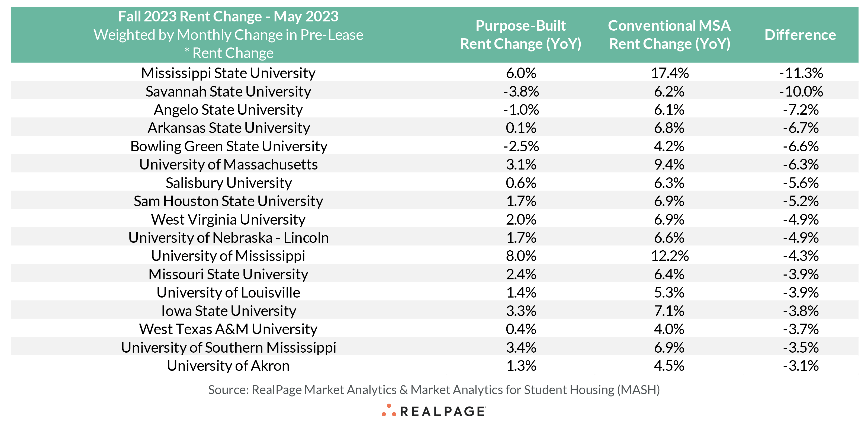Click the RealPage logo at the bottom
Screen dimensions: 868x431
[434, 411]
